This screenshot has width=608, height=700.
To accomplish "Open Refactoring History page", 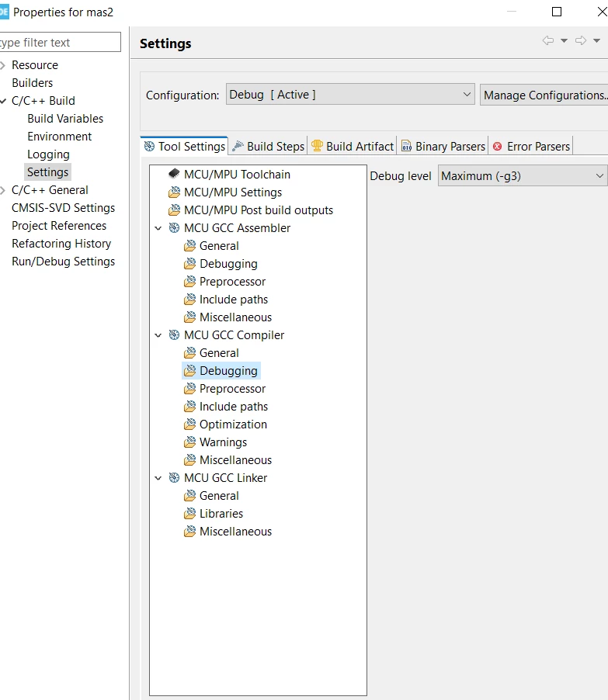I will pyautogui.click(x=61, y=244).
